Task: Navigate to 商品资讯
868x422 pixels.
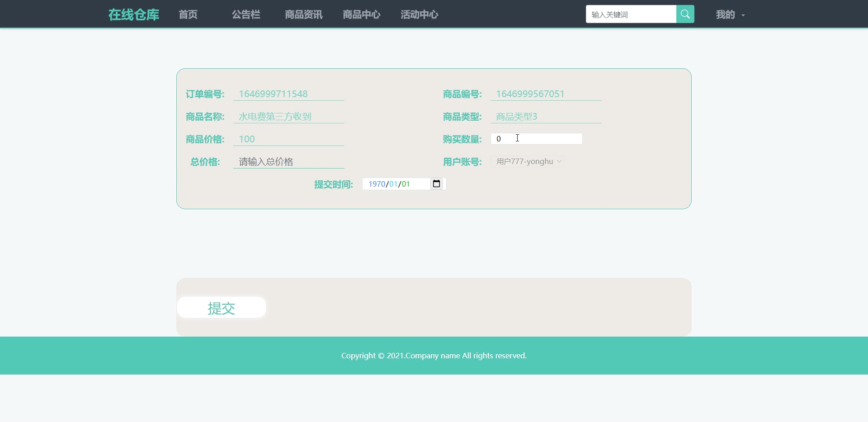Action: point(303,15)
